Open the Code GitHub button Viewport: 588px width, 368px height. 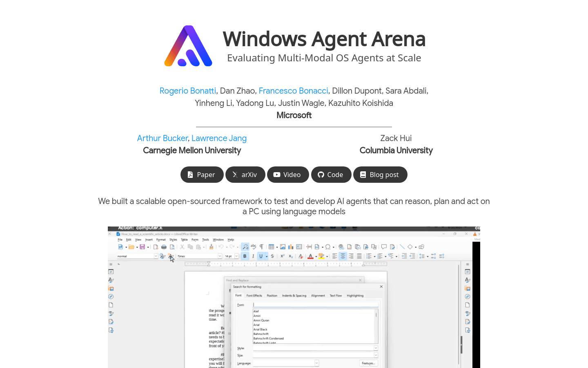[x=331, y=175]
